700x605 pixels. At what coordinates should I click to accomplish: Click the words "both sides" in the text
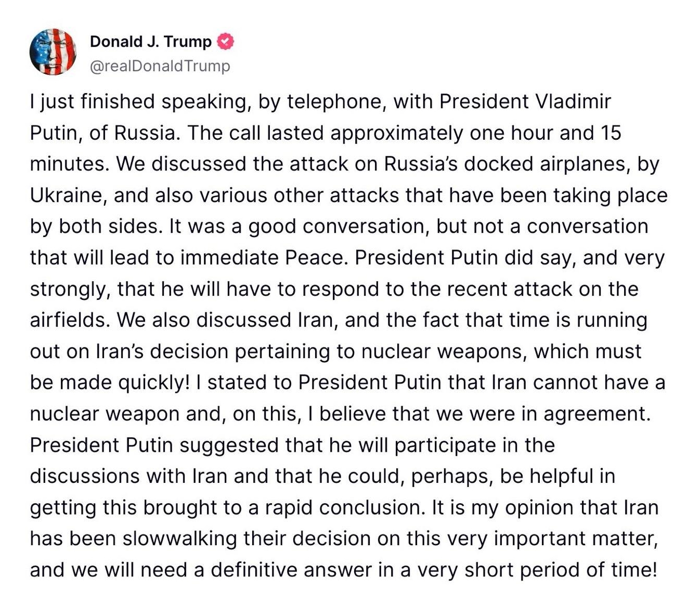point(108,226)
